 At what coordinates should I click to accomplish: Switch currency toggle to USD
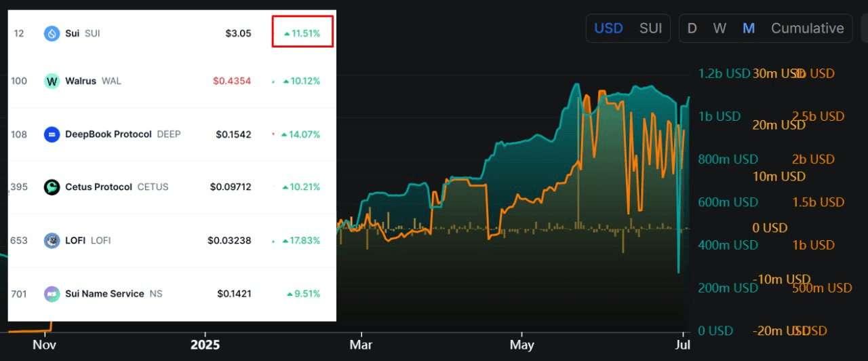609,28
